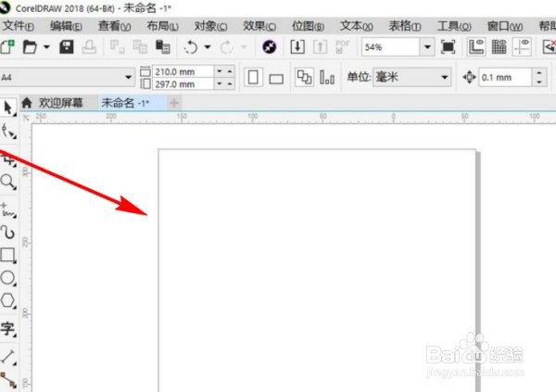Click the Cut icon in toolbar
The height and width of the screenshot is (392, 556).
[x=117, y=46]
